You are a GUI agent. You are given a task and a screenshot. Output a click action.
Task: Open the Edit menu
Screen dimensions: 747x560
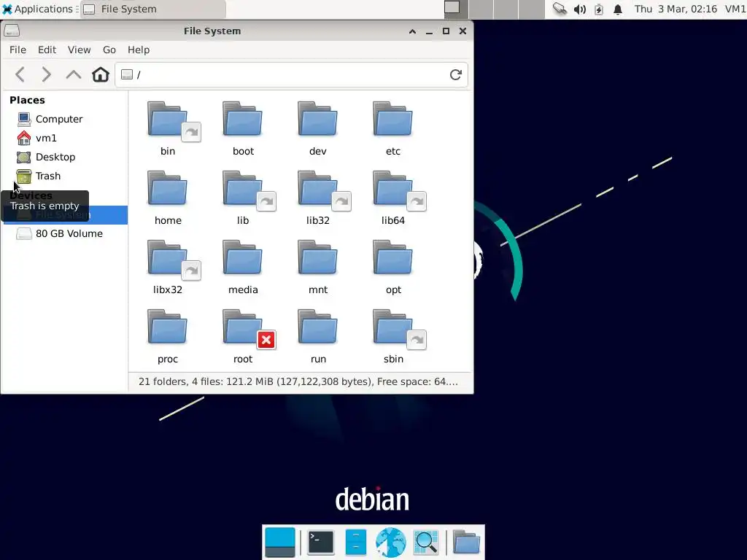47,50
